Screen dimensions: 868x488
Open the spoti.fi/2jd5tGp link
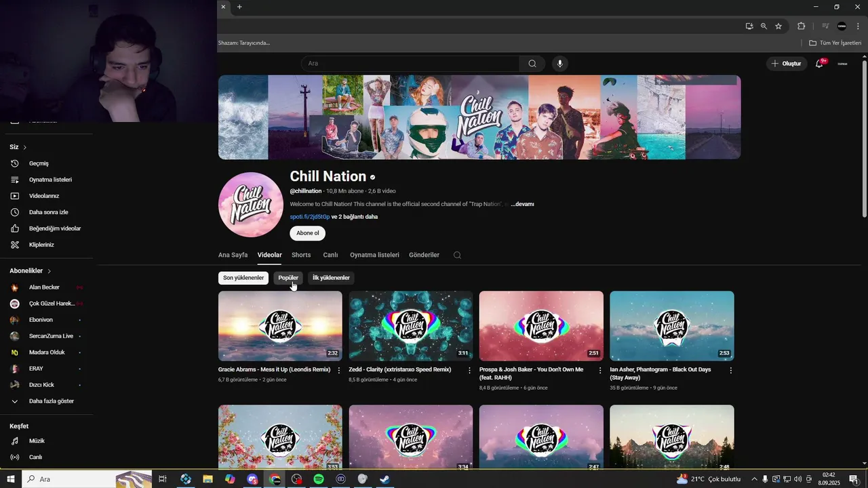(x=309, y=217)
